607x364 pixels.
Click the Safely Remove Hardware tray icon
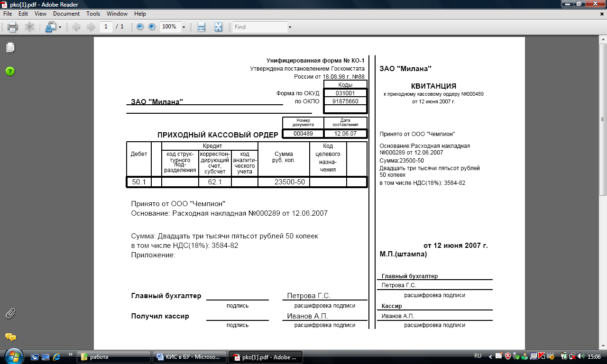tap(516, 356)
